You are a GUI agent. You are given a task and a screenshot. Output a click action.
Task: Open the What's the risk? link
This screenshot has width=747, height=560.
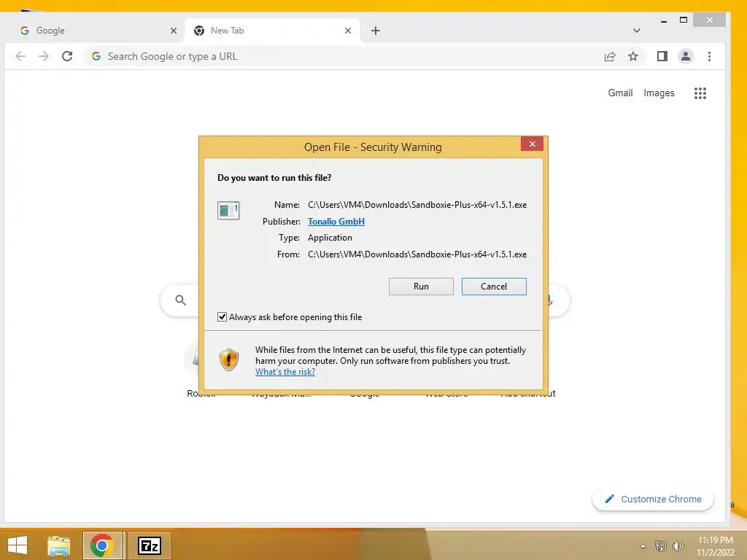tap(285, 371)
